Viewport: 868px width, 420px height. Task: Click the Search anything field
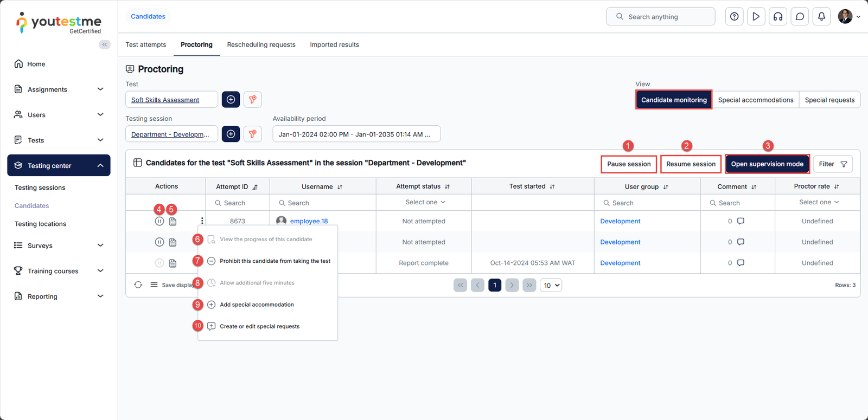(660, 17)
